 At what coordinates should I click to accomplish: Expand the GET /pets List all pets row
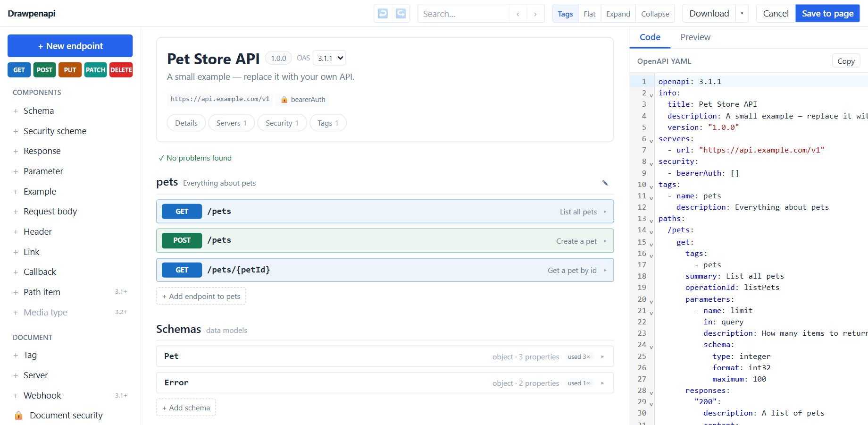[x=385, y=212]
